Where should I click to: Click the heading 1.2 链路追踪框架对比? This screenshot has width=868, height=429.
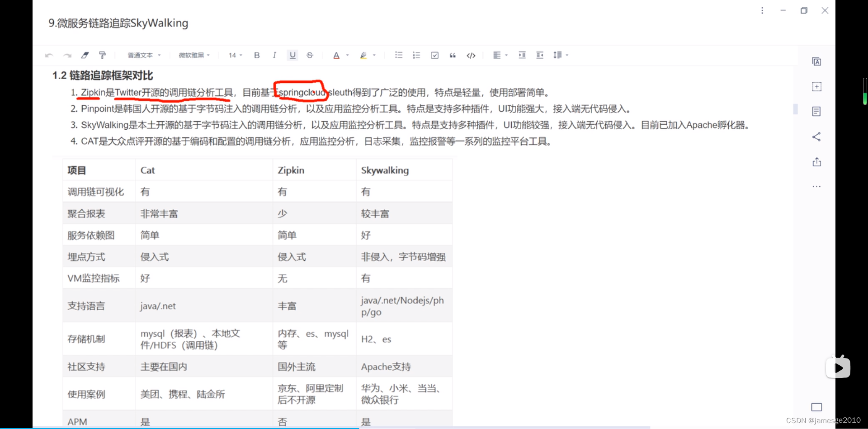coord(103,75)
